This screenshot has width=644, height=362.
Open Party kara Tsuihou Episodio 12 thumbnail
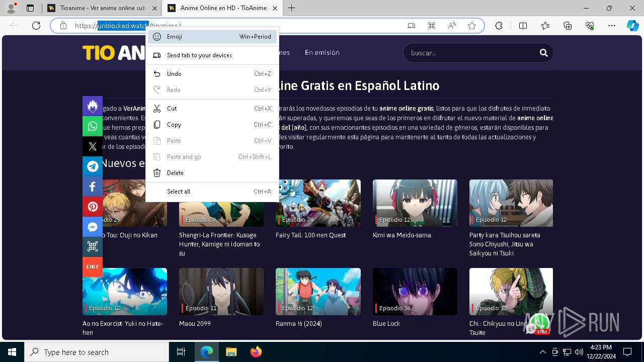[511, 203]
